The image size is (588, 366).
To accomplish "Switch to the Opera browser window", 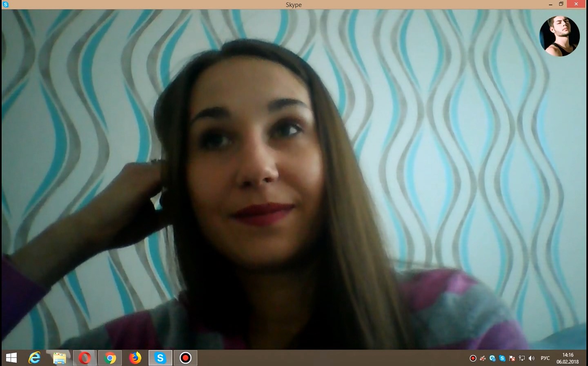I will tap(85, 358).
